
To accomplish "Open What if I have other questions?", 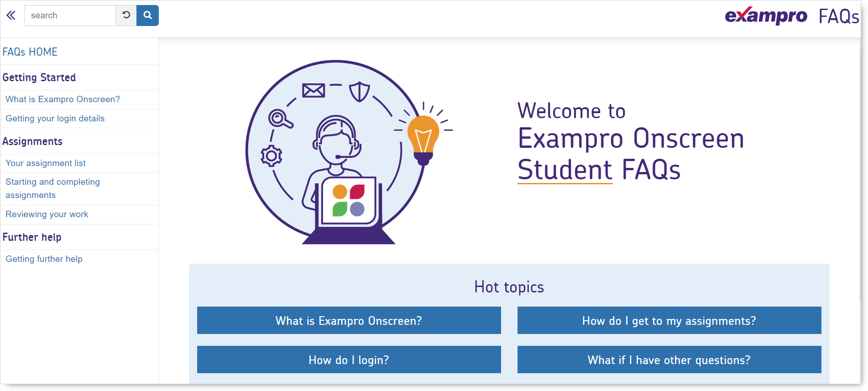I will pyautogui.click(x=669, y=360).
